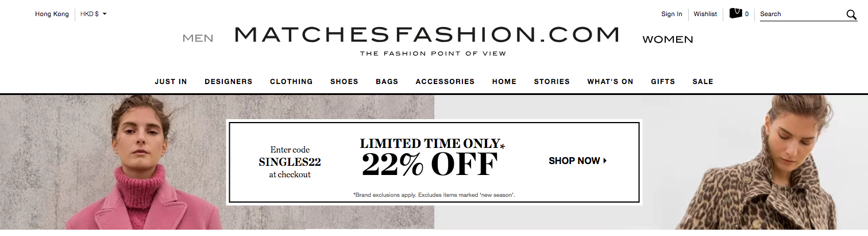Open the ACCESSORIES menu

click(x=445, y=81)
